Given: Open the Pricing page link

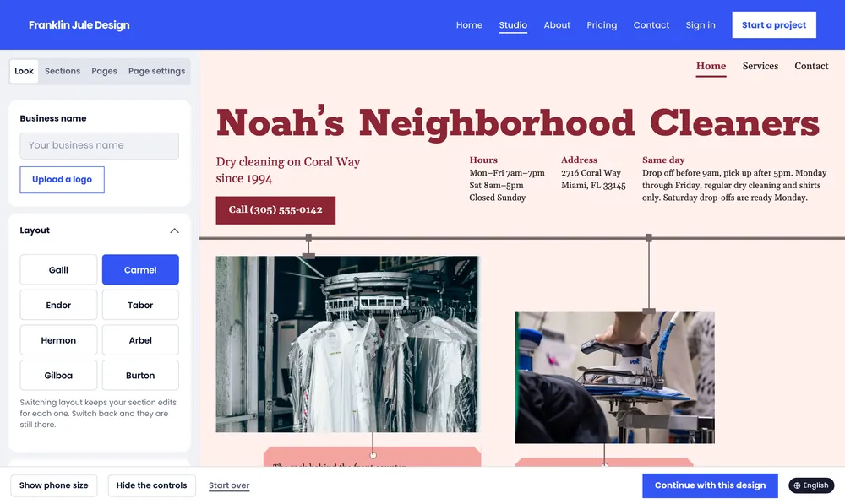Looking at the screenshot, I should 602,25.
